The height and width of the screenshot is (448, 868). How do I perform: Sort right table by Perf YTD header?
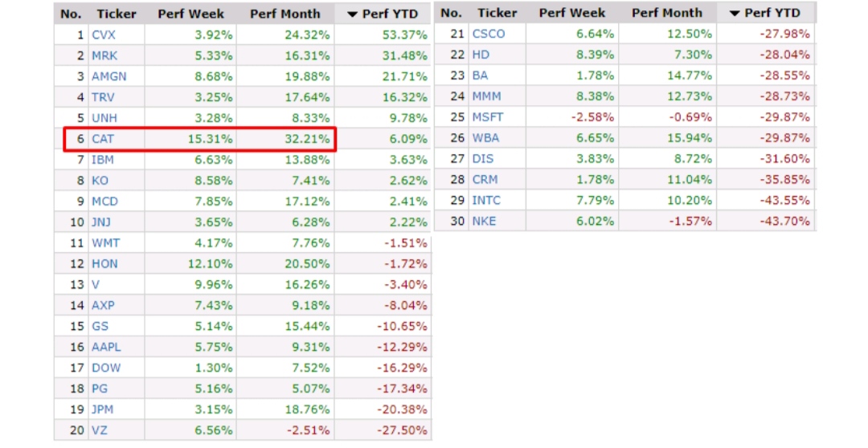[x=765, y=13]
